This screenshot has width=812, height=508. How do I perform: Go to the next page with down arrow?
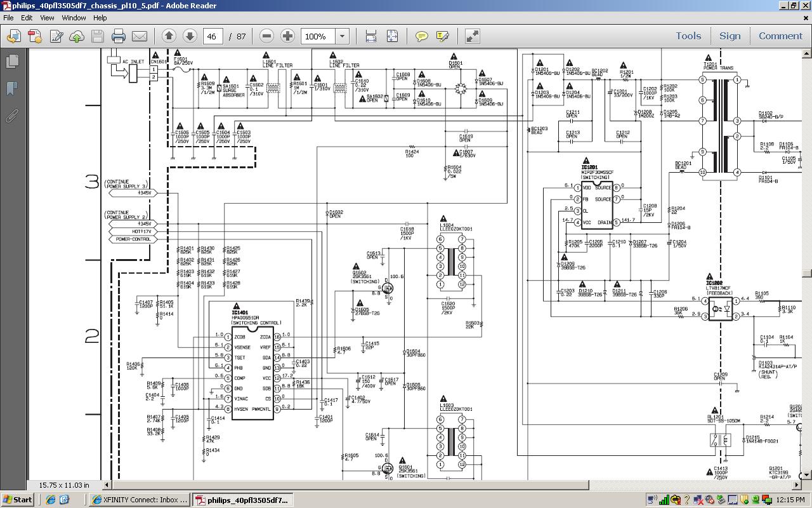(190, 36)
